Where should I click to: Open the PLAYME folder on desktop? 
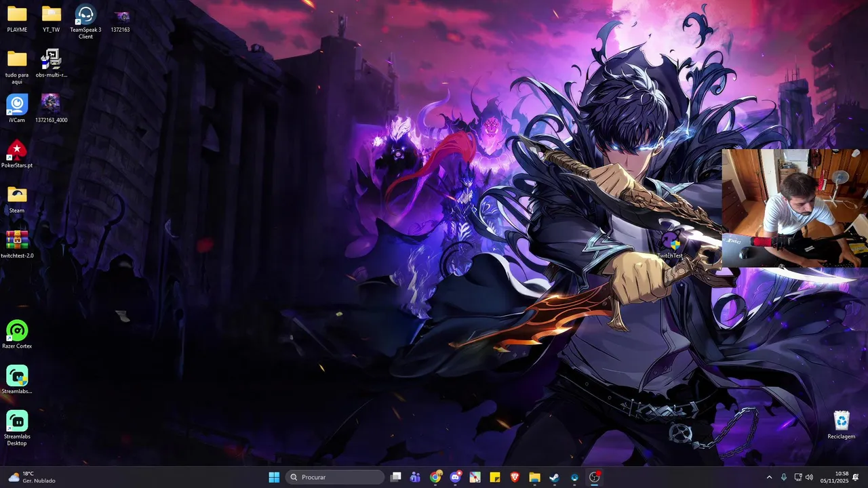tap(17, 19)
